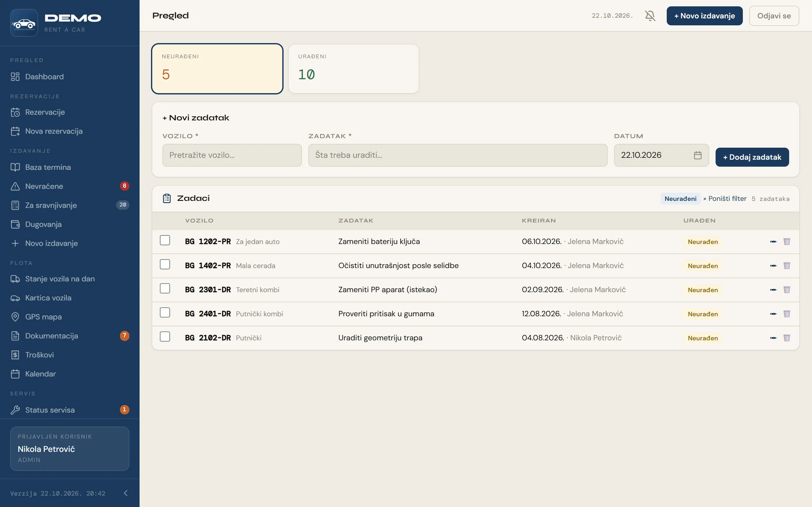Click the Dodaj zadatak button
Image resolution: width=812 pixels, height=507 pixels.
(752, 157)
